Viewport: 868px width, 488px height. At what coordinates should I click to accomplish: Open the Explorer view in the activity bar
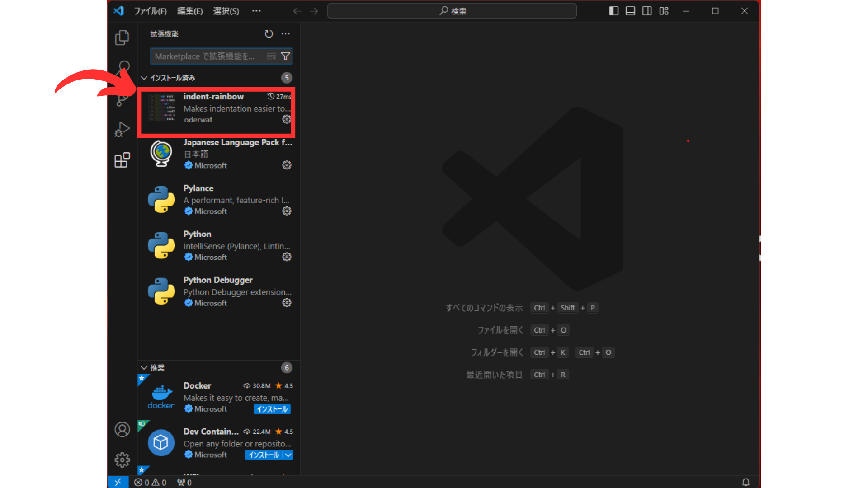pyautogui.click(x=122, y=38)
